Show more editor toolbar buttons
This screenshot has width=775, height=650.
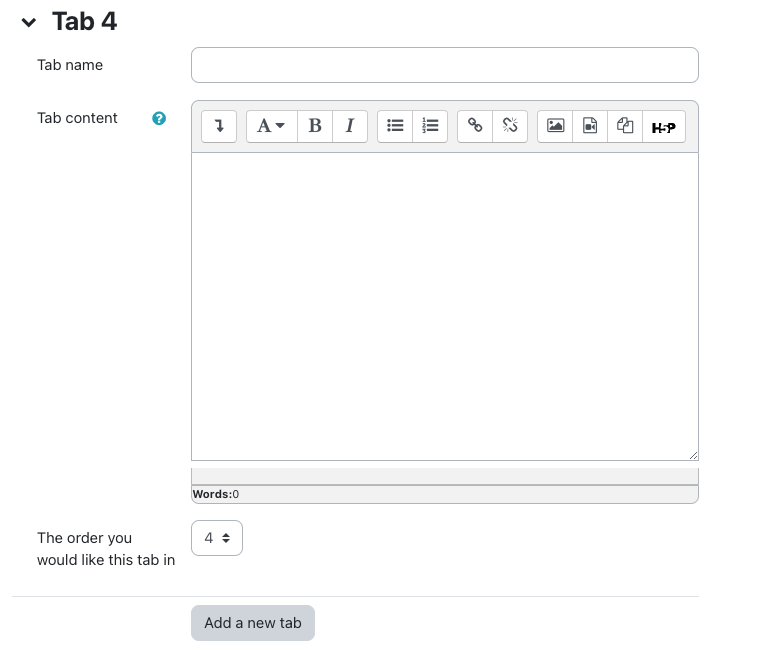[x=219, y=126]
